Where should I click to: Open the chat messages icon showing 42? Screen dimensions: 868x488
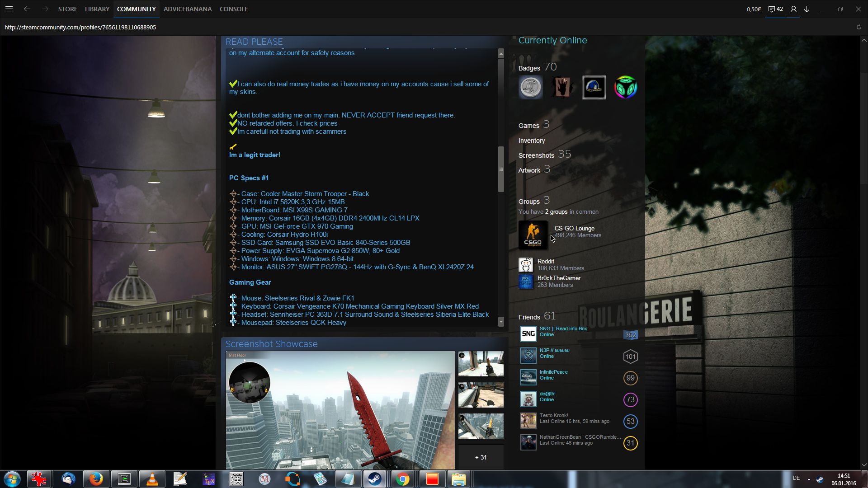tap(775, 9)
